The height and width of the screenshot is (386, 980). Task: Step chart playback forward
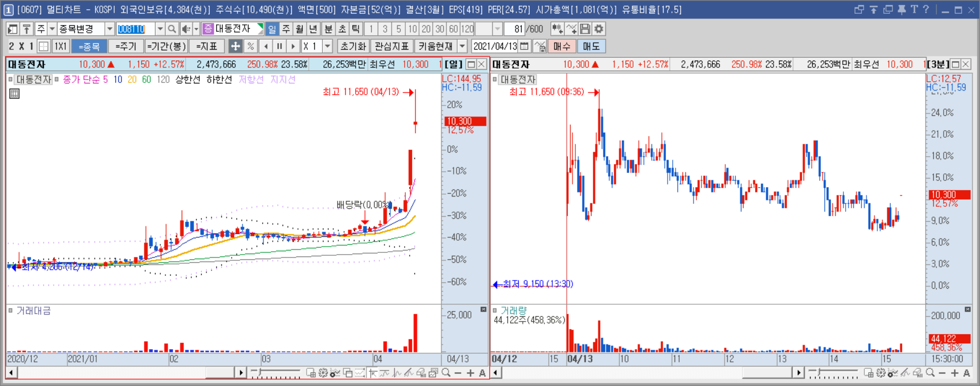(293, 46)
